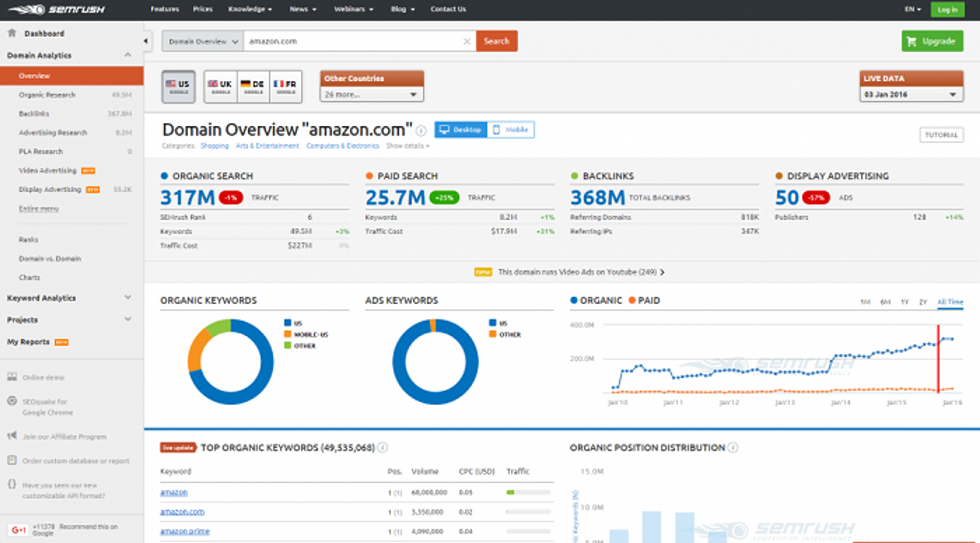Open the Webinars menu

pos(353,9)
